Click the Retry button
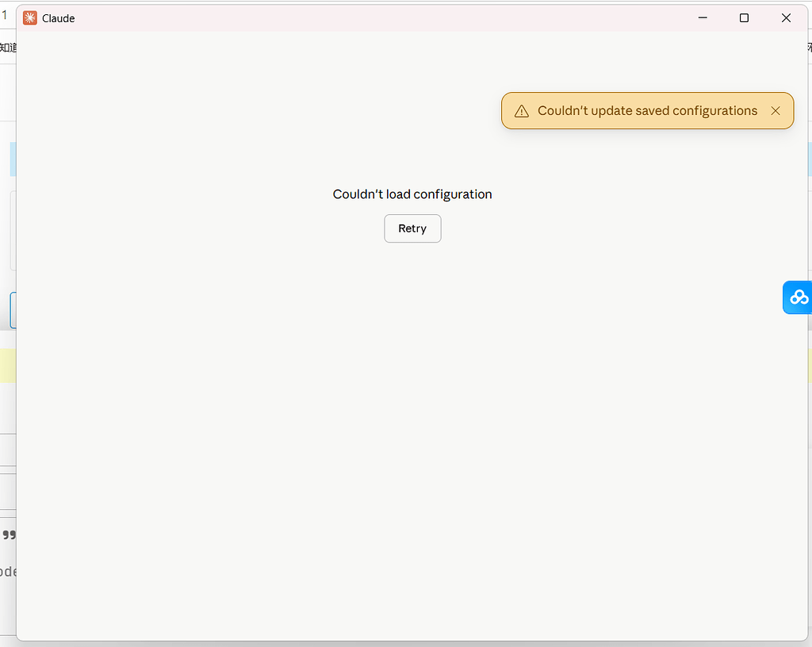812x647 pixels. pos(412,228)
